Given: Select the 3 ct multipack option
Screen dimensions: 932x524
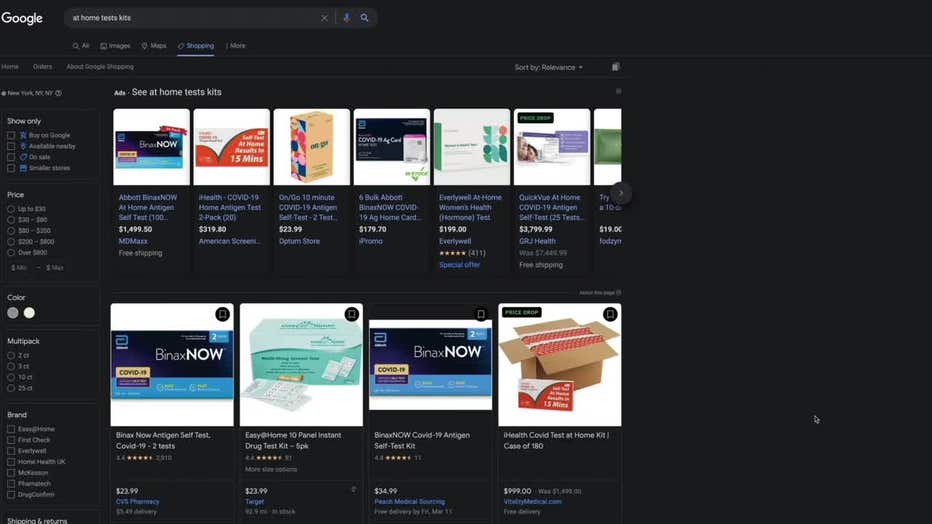Looking at the screenshot, I should 11,367.
